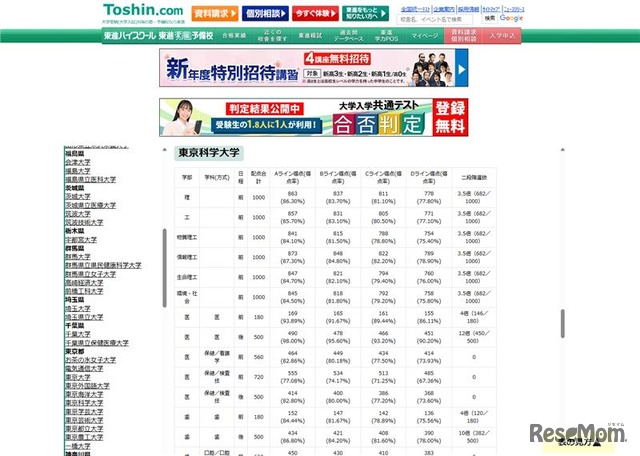Open the 新年度特別招待講習 banner ad
640x456 pixels.
[314, 68]
